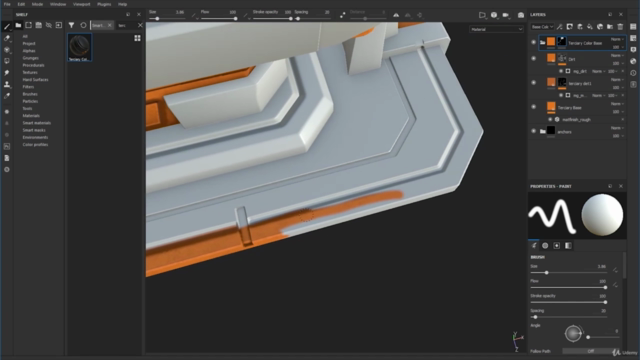Viewport: 640px width, 360px height.
Task: Select the Clone stamp tool
Action: [7, 84]
